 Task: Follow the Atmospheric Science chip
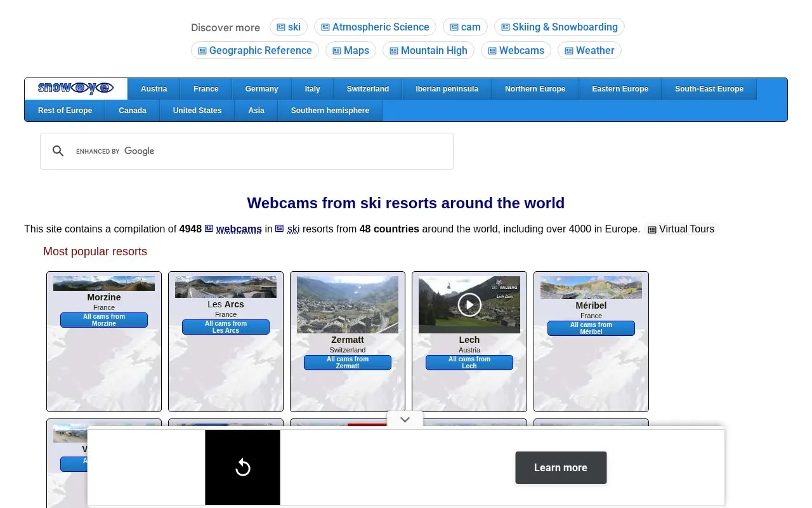click(375, 27)
